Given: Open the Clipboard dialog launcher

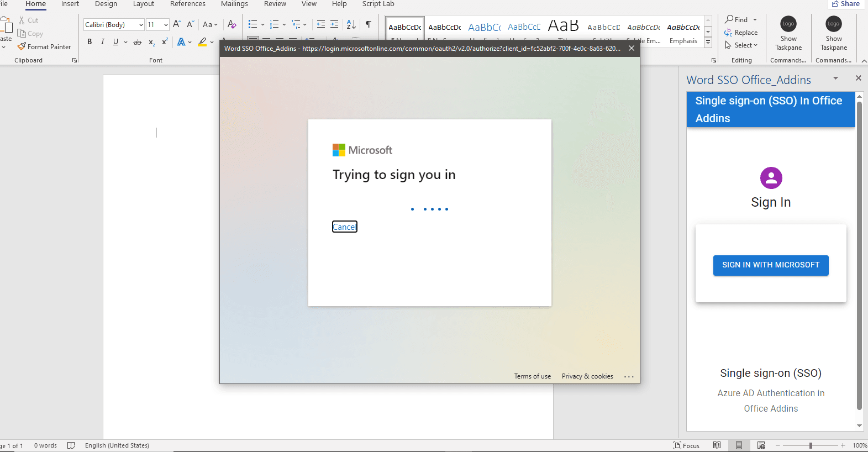Looking at the screenshot, I should coord(75,60).
